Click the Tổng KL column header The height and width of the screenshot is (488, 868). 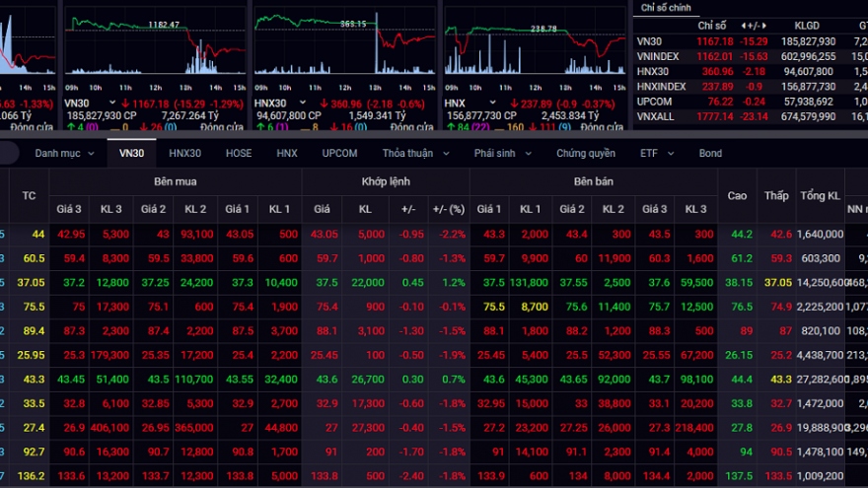[x=820, y=195]
